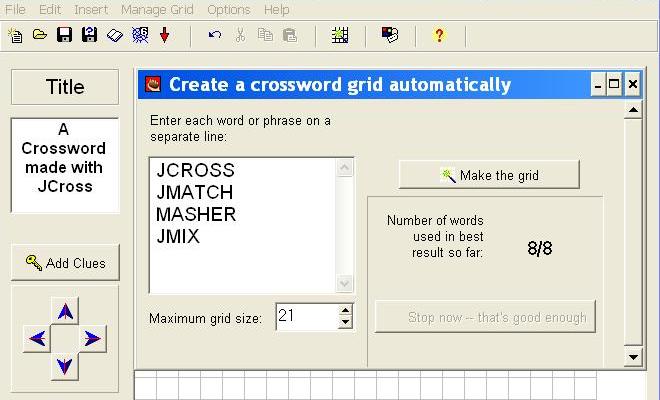Viewport: 660px width, 400px height.
Task: Click the dialog title bar app icon
Action: pos(153,84)
